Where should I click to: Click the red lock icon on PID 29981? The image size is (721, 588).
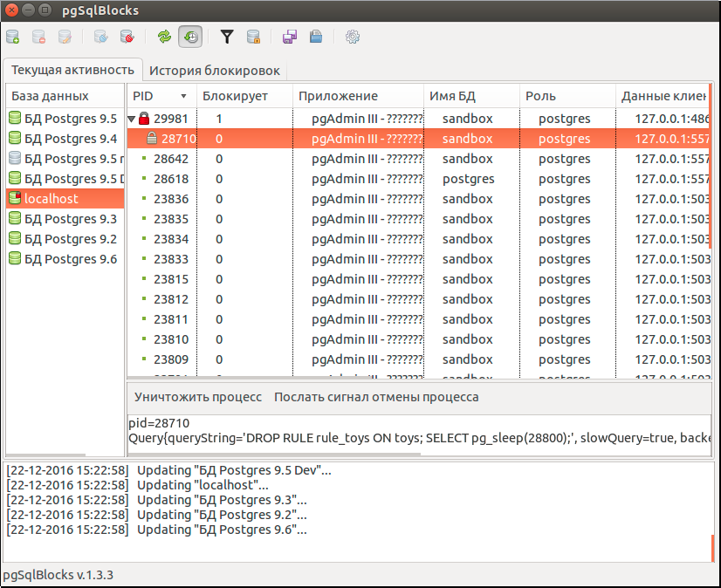(x=144, y=118)
